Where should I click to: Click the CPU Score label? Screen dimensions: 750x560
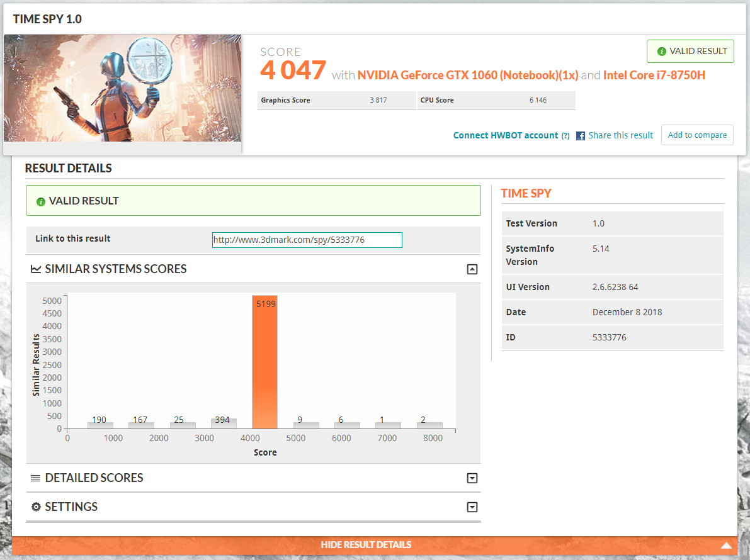(x=437, y=100)
